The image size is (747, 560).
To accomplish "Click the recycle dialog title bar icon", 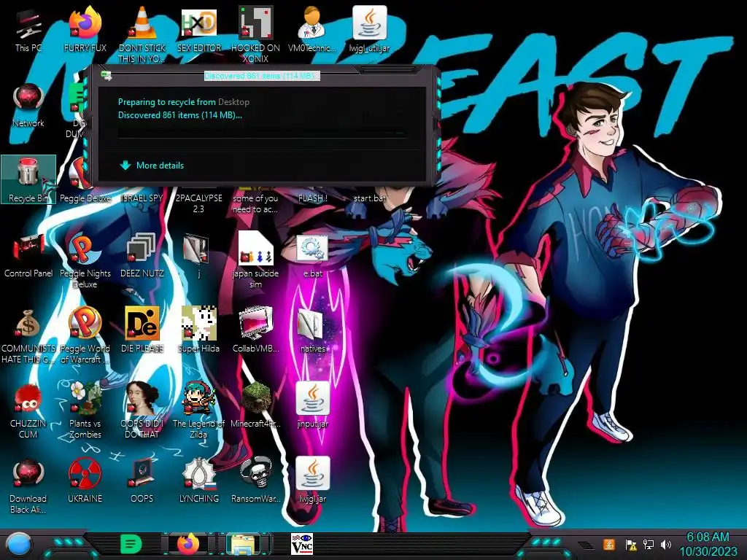I will pyautogui.click(x=107, y=75).
